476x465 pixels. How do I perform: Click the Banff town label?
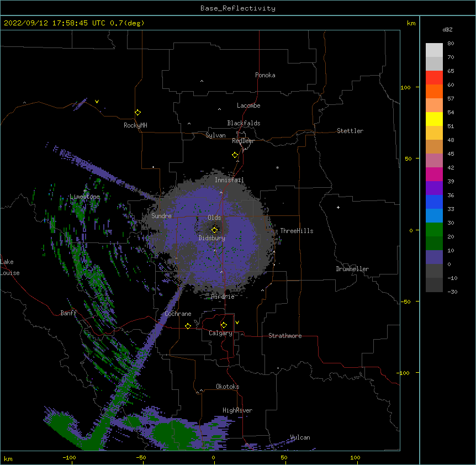[x=68, y=313]
